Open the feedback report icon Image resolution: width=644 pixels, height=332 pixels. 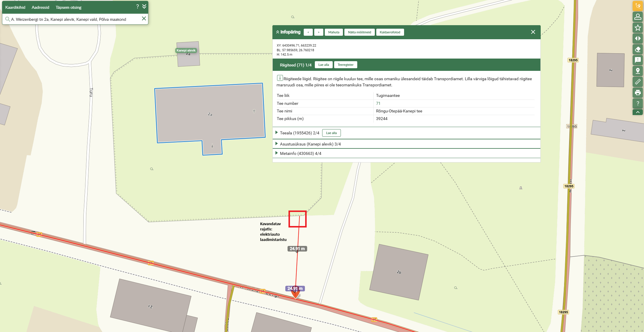point(638,60)
